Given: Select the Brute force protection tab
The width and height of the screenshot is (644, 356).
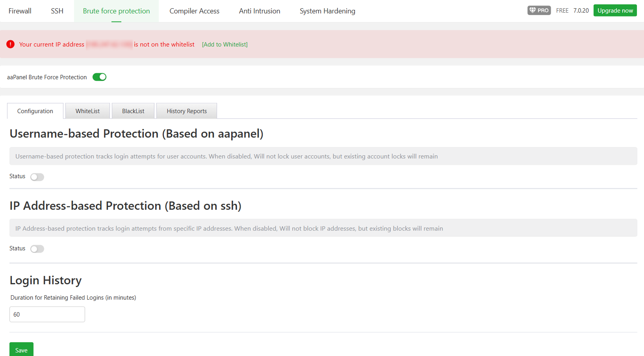Looking at the screenshot, I should pyautogui.click(x=116, y=11).
